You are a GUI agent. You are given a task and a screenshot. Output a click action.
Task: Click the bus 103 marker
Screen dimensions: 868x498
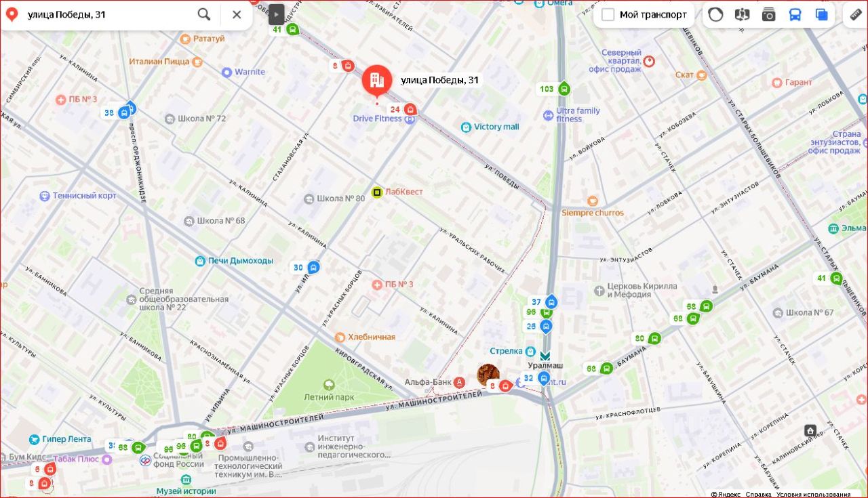564,89
